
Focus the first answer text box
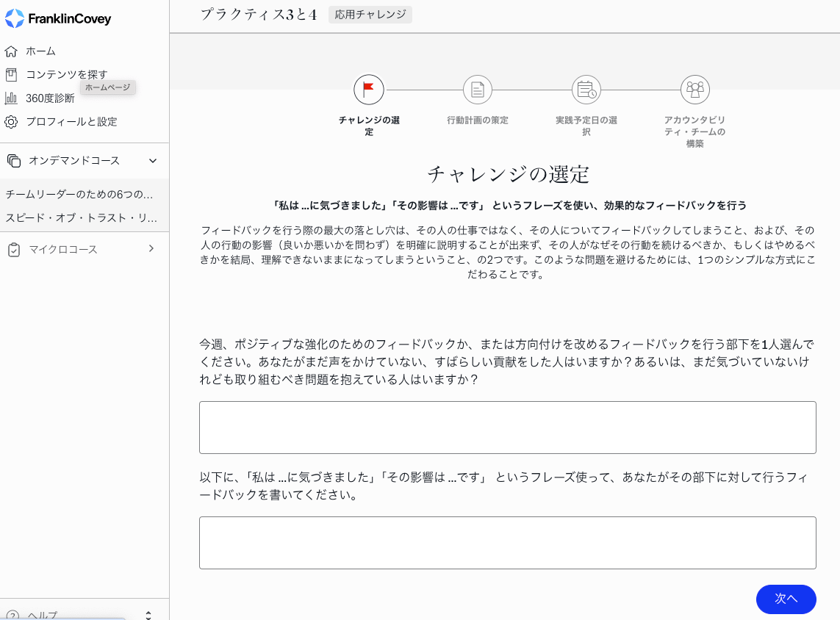(507, 428)
